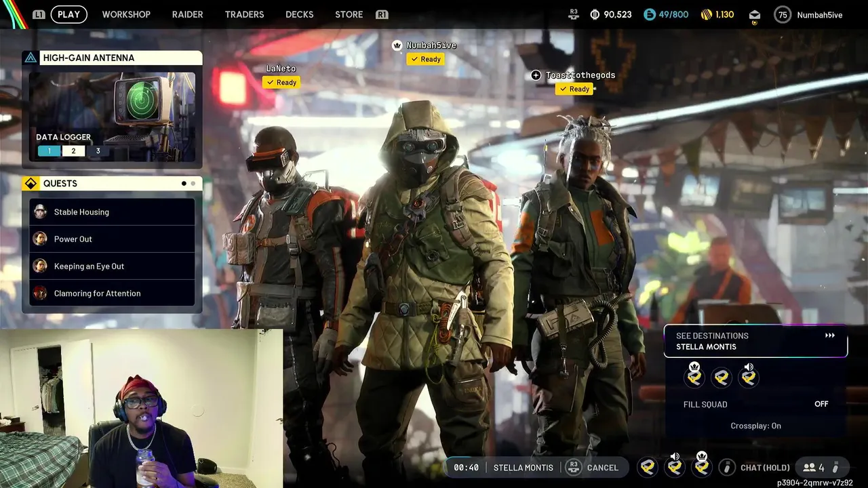Screen dimensions: 868x488
Task: Click LaNeto's Ready status badge
Action: [281, 83]
